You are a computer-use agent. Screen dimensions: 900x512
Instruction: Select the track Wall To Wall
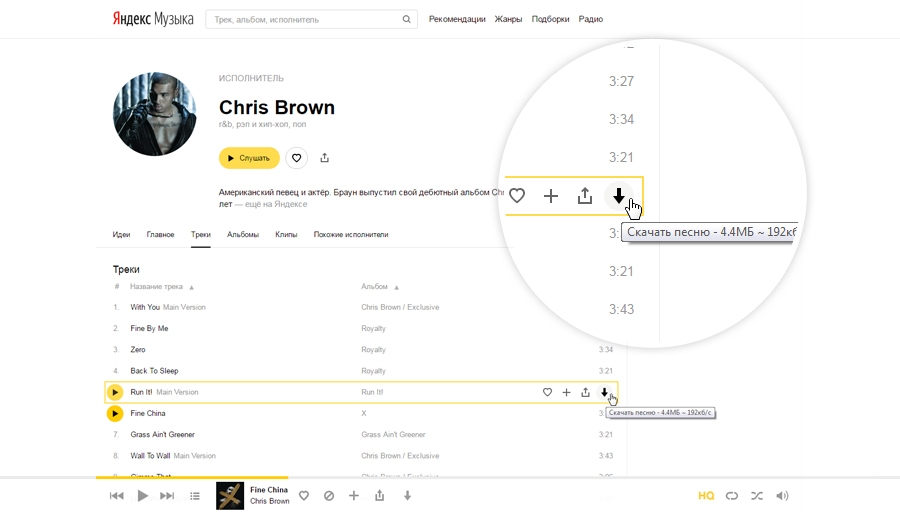[x=150, y=456]
